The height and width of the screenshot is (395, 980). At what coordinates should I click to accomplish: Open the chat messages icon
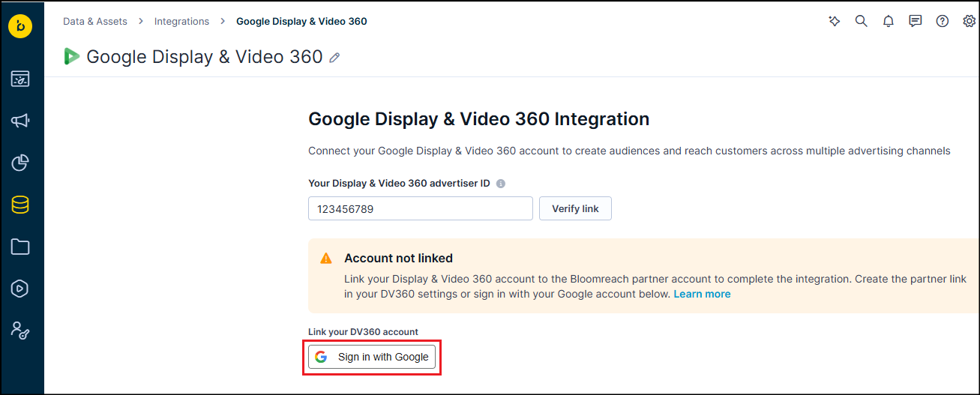(x=916, y=21)
